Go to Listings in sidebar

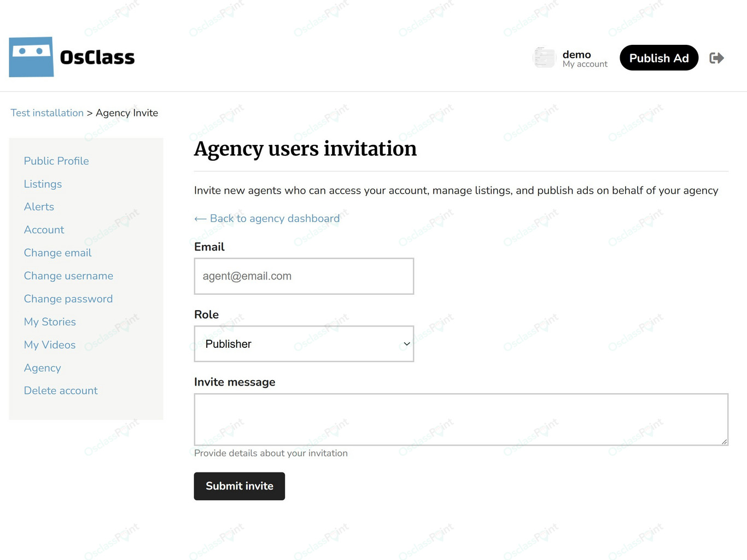click(x=43, y=184)
